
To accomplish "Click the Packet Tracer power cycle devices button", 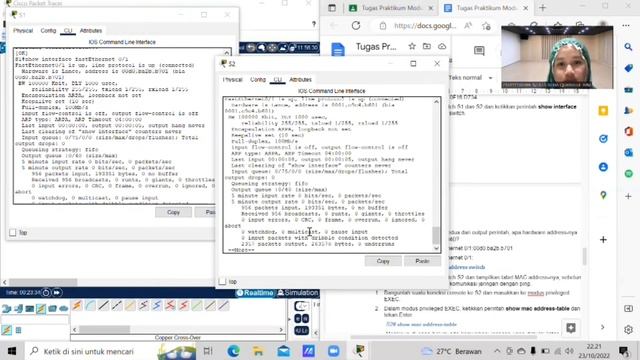I will [x=46, y=293].
